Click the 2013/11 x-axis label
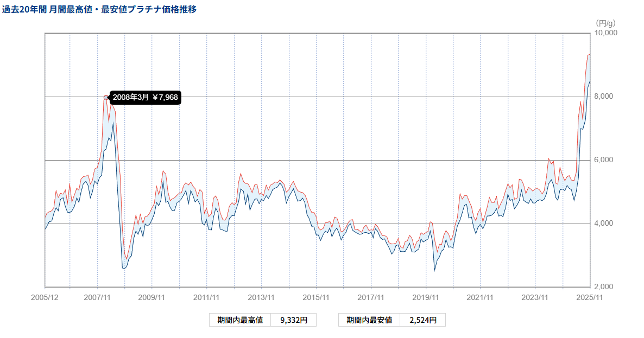Viewport: 644px width, 338px height. [x=261, y=297]
